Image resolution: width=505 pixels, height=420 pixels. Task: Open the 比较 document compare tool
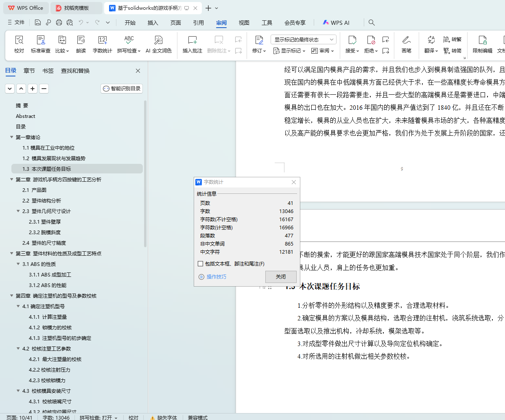coord(62,44)
